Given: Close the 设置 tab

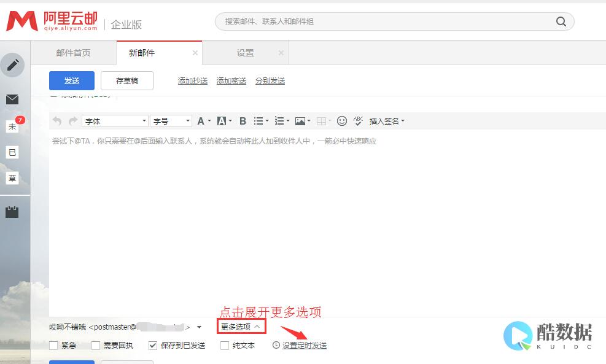Looking at the screenshot, I should (281, 53).
